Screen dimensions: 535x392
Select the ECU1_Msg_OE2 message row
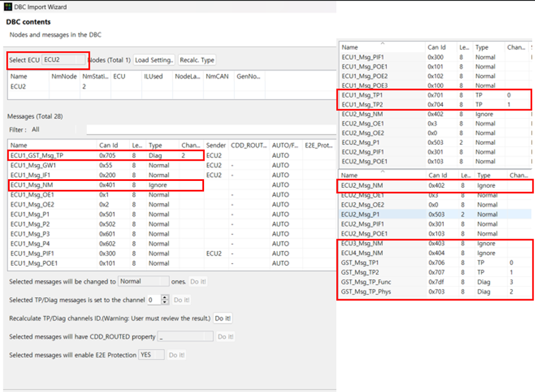pyautogui.click(x=172, y=204)
